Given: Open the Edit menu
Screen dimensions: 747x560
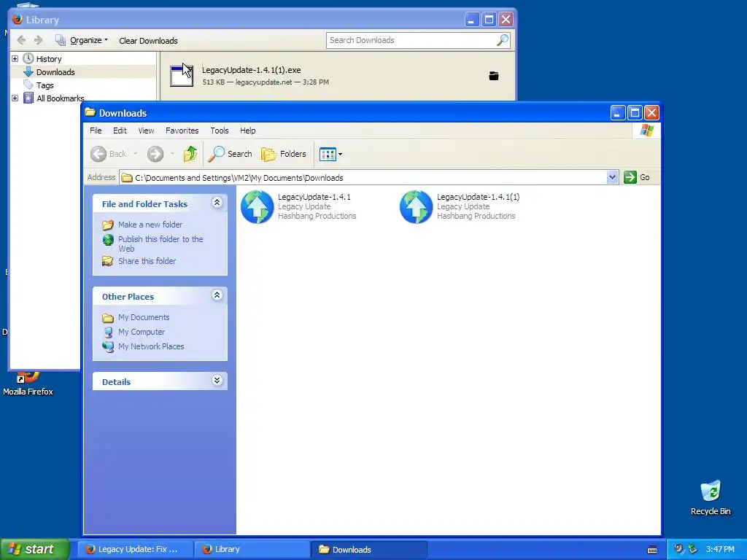Looking at the screenshot, I should click(x=120, y=131).
